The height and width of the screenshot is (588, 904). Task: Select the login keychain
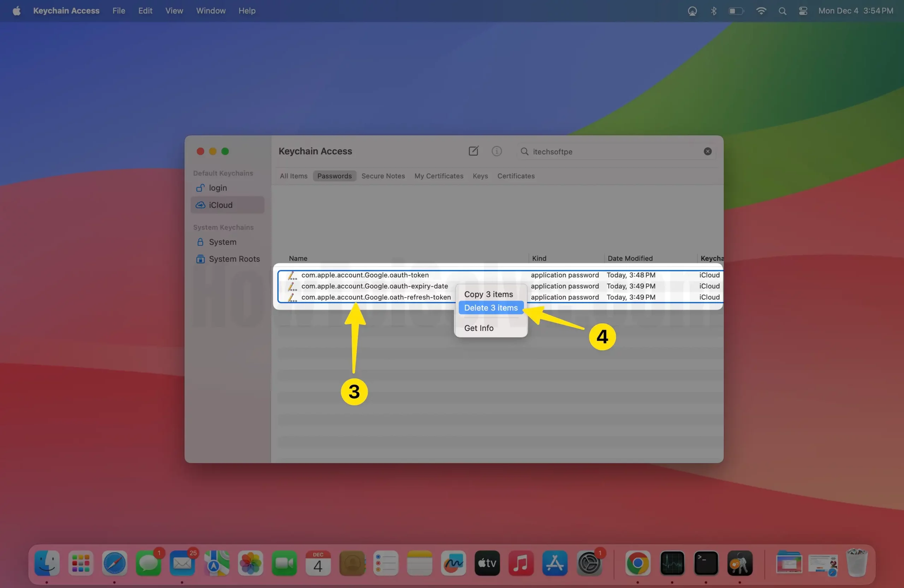pos(218,188)
